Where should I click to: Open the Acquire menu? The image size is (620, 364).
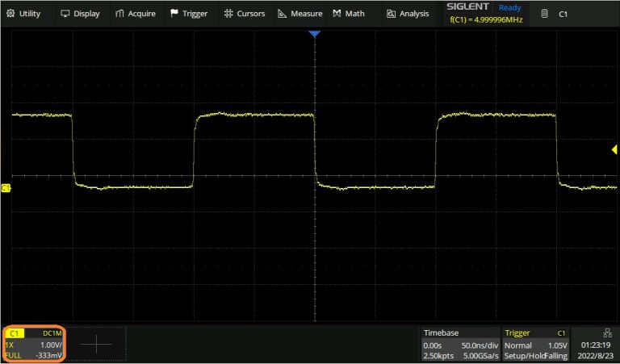click(x=135, y=14)
